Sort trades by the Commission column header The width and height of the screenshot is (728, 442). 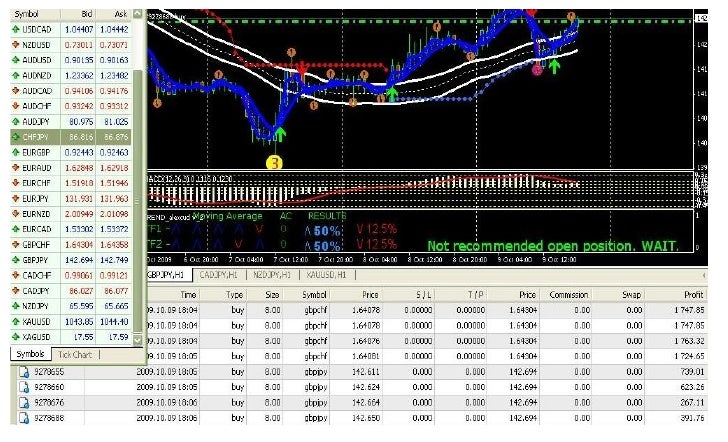pos(565,294)
